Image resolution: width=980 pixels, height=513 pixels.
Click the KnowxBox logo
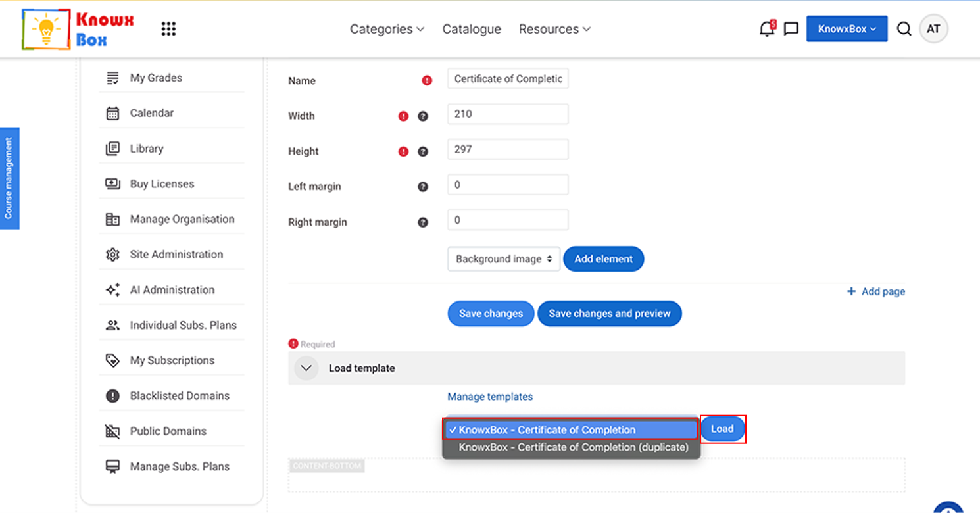tap(78, 30)
